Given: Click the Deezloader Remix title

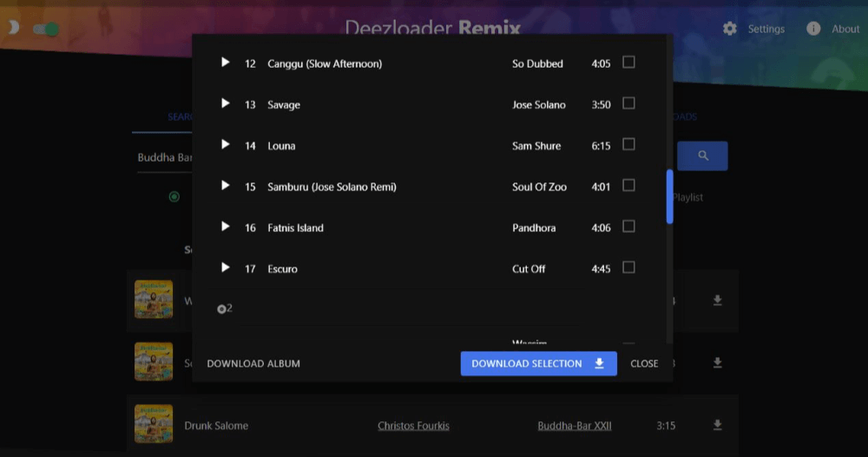Looking at the screenshot, I should [432, 27].
